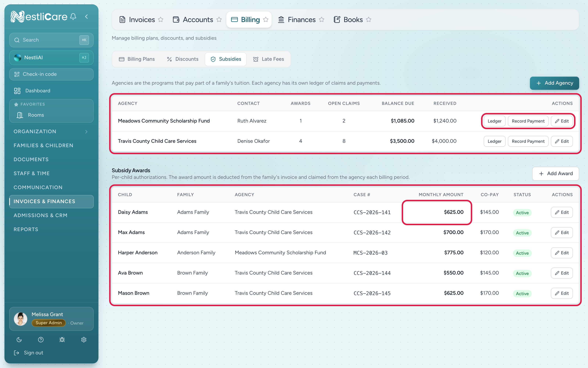The height and width of the screenshot is (368, 588).
Task: Go to the Dashboard
Action: 51,91
